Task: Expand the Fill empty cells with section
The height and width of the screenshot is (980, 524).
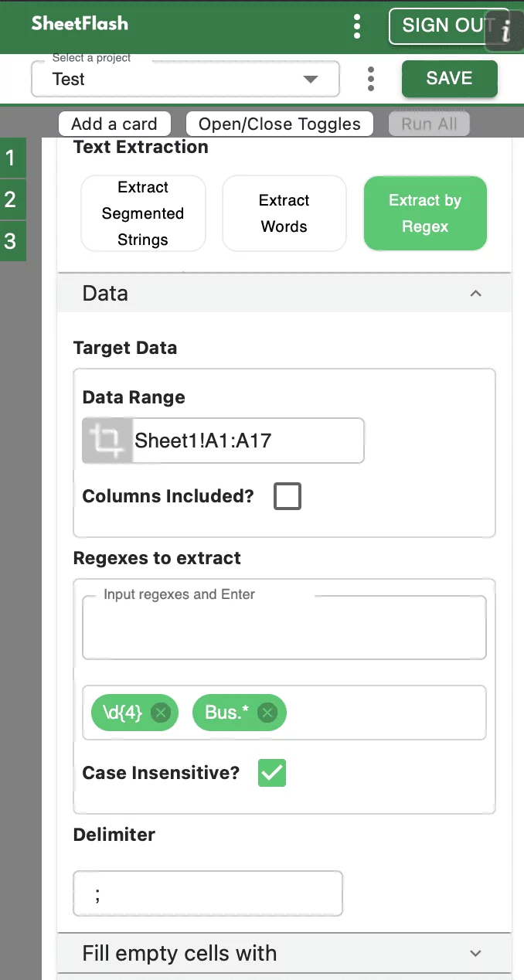Action: point(476,954)
